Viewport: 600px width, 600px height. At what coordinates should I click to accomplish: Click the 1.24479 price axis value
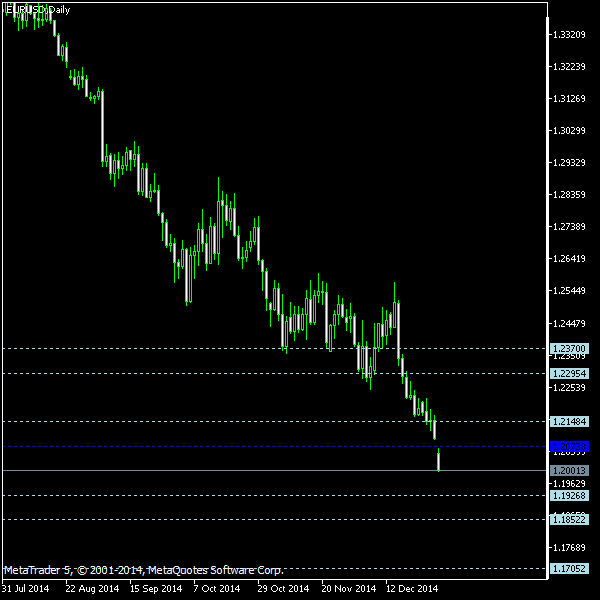tap(569, 324)
